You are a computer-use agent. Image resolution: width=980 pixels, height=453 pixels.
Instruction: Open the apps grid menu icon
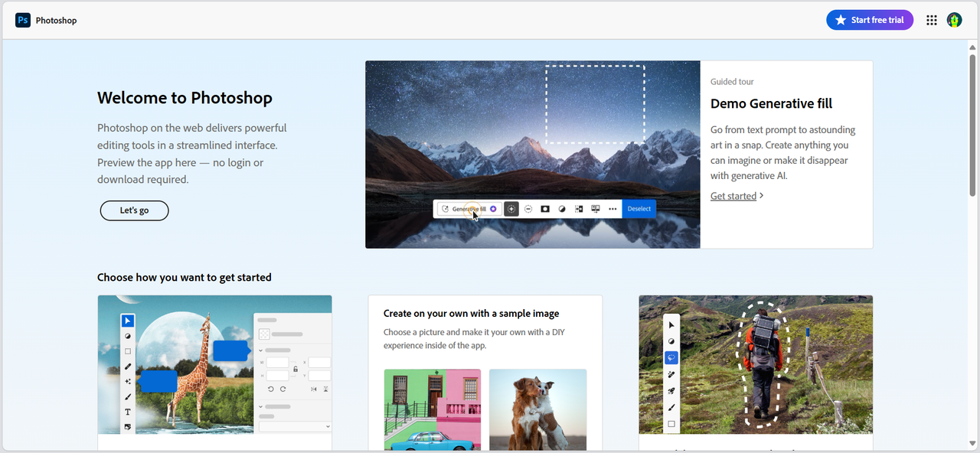tap(932, 20)
